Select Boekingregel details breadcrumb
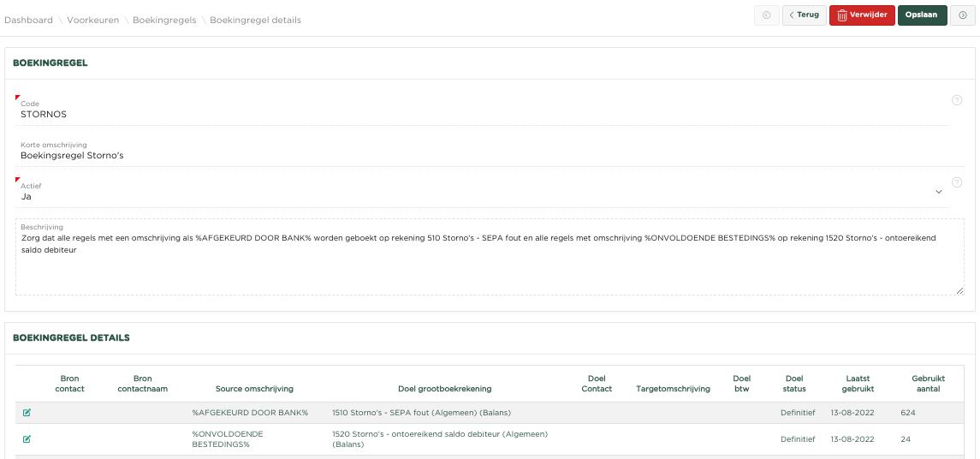The height and width of the screenshot is (459, 980). (x=255, y=20)
